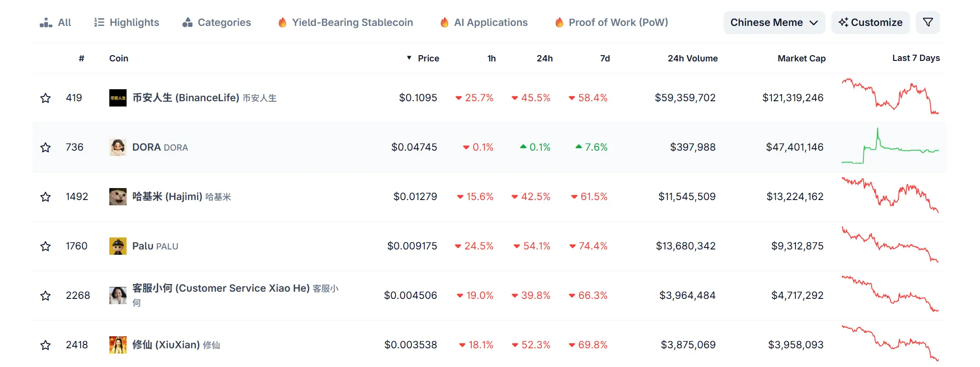Sort by the 24h Volume header

click(692, 59)
